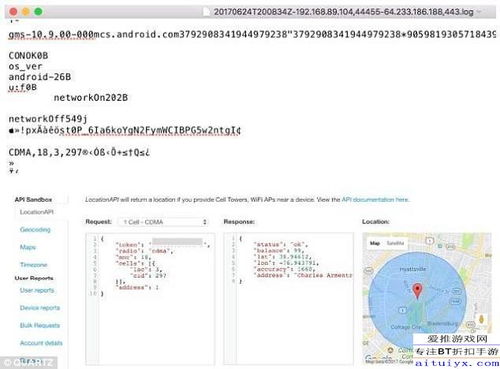Switch map to Satellite view

coord(395,243)
